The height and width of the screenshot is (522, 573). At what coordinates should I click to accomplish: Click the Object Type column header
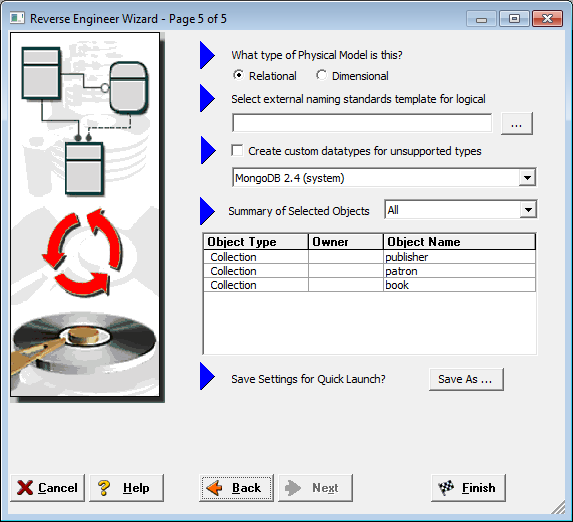click(255, 242)
